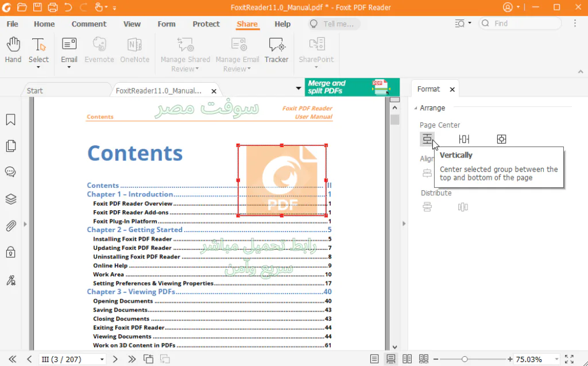The width and height of the screenshot is (588, 366).
Task: Click Distribute vertically icon
Action: [427, 207]
